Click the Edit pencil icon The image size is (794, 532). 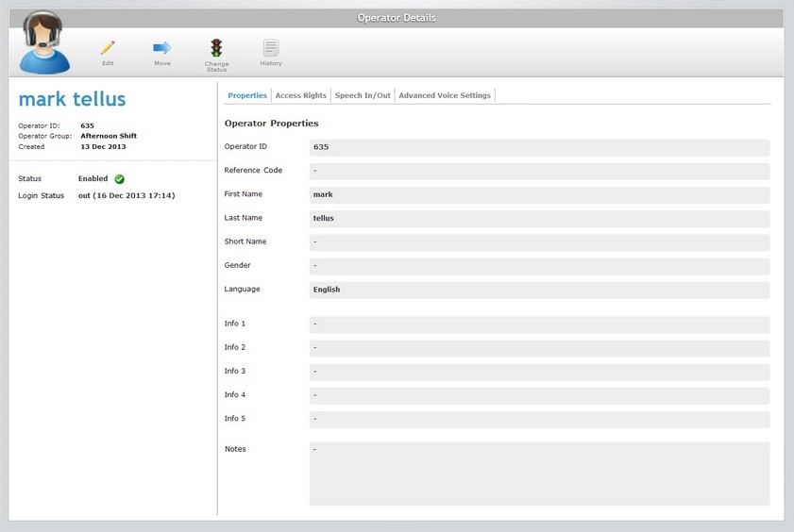108,48
